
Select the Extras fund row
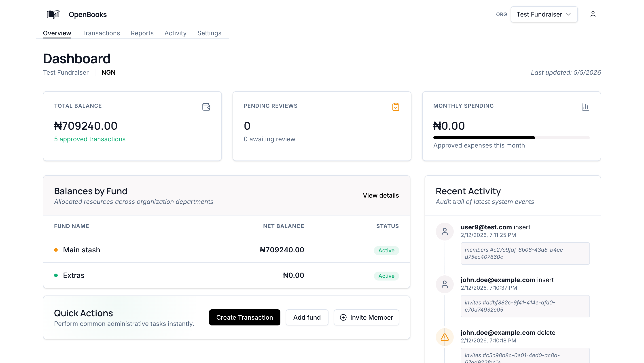tap(227, 275)
